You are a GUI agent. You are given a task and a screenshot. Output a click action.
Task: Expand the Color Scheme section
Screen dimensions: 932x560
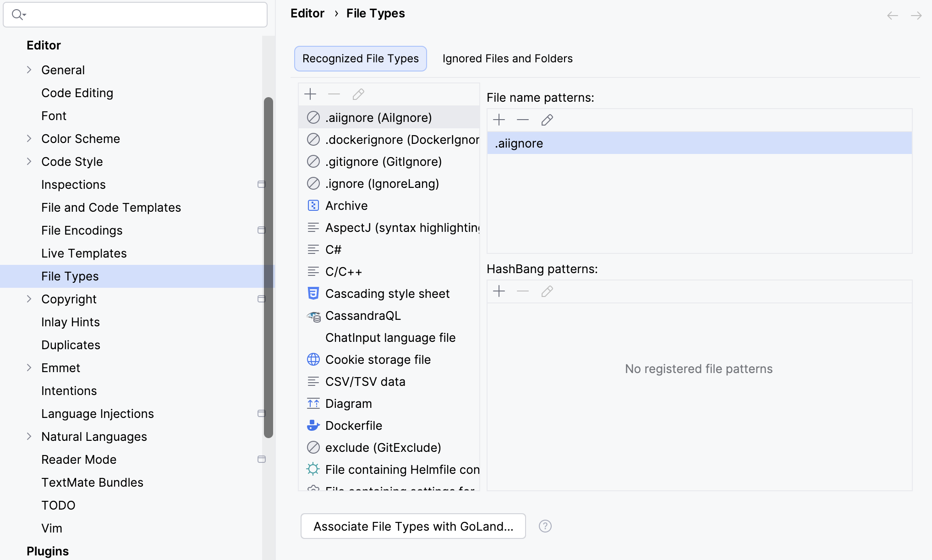tap(30, 138)
